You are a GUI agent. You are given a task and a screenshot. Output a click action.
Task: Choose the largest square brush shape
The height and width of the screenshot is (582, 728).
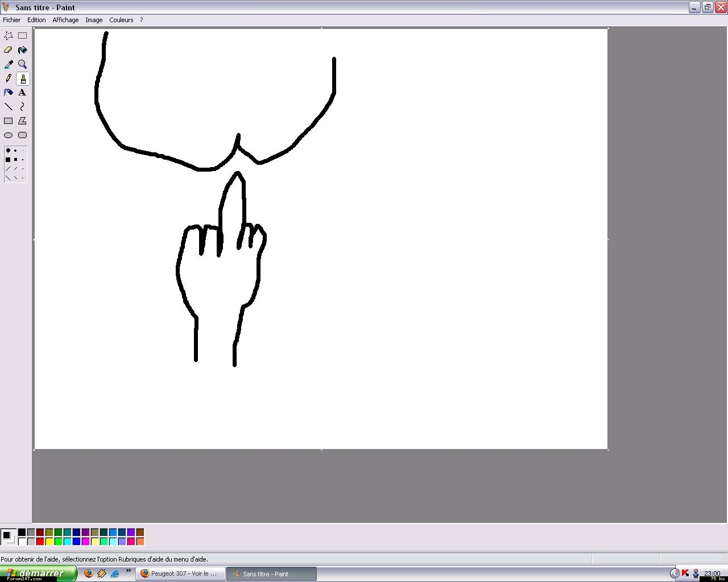(8, 160)
